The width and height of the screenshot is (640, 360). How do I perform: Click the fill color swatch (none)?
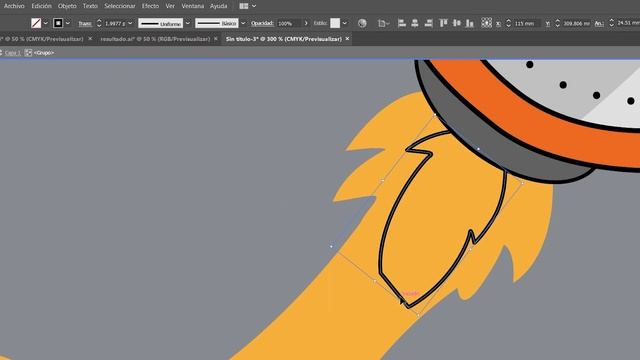36,23
